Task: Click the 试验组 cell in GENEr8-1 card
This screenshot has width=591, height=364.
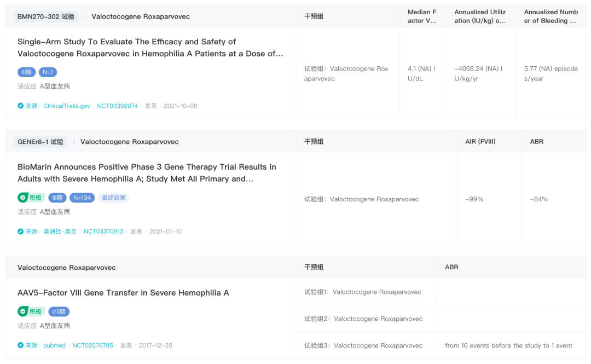Action: pyautogui.click(x=362, y=199)
